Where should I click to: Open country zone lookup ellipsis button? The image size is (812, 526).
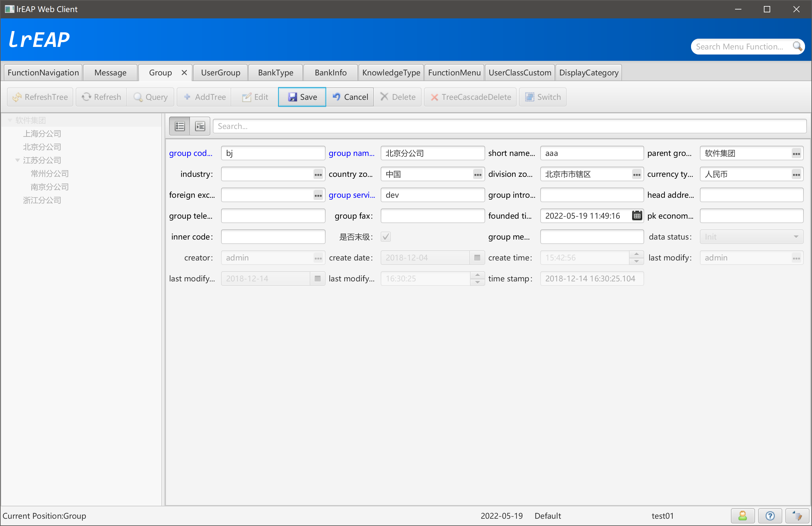(x=478, y=174)
